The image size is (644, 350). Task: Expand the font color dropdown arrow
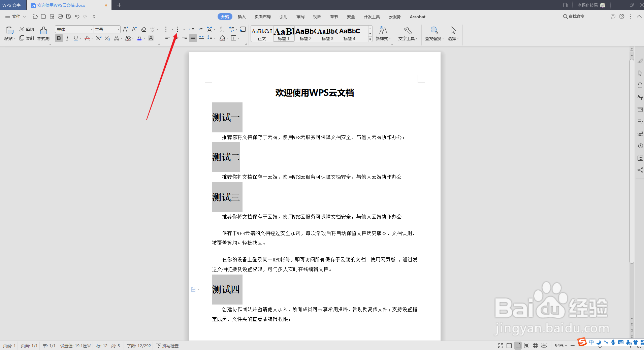(x=144, y=38)
